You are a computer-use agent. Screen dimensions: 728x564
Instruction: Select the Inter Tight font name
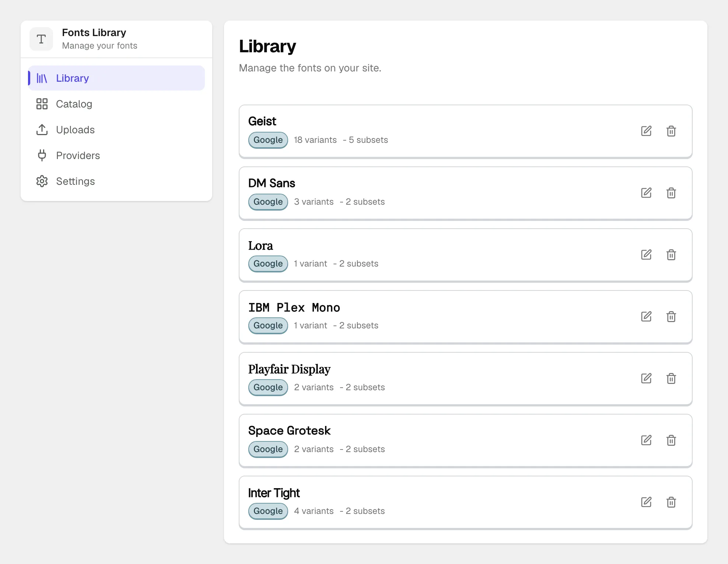pyautogui.click(x=274, y=493)
